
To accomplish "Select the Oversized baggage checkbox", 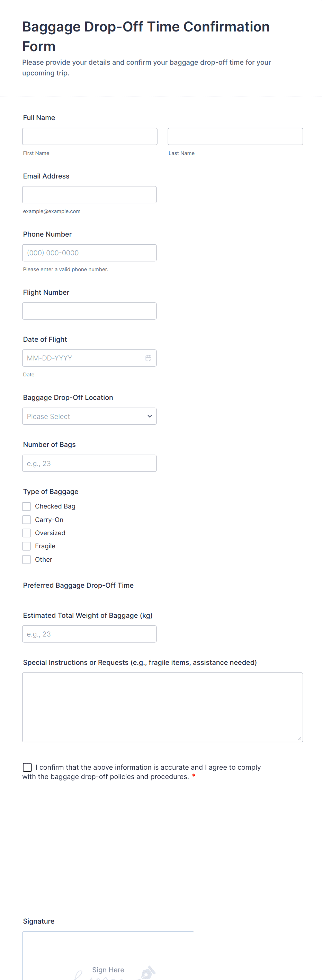I will tap(27, 533).
